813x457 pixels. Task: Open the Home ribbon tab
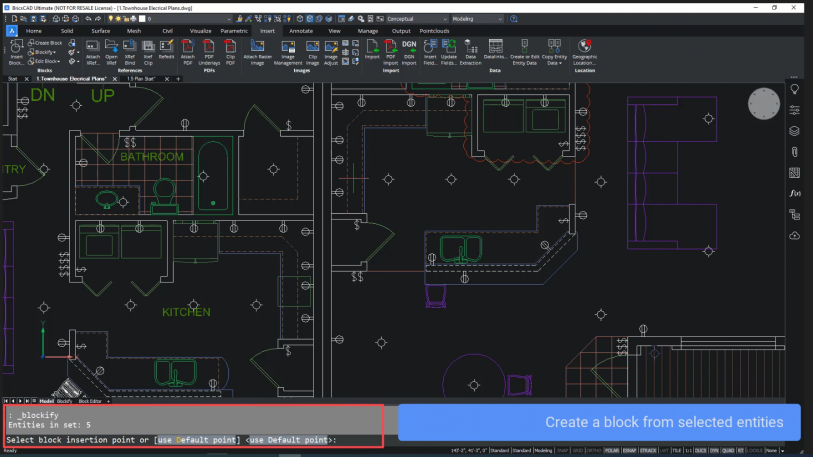pyautogui.click(x=34, y=31)
